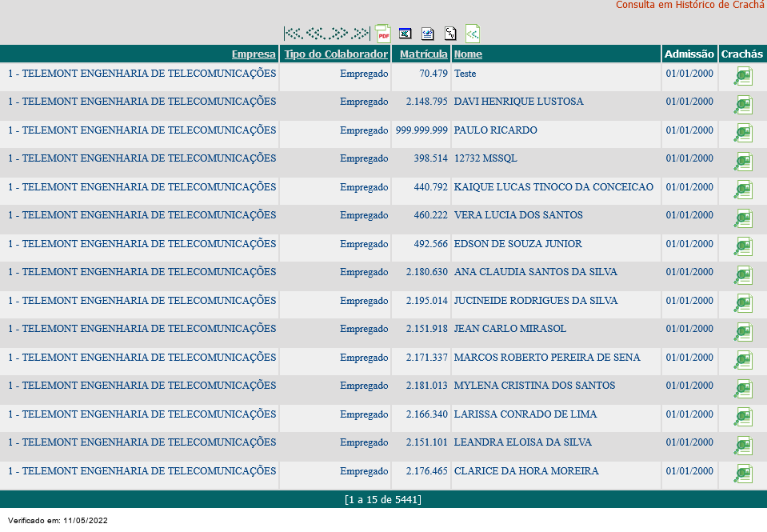The width and height of the screenshot is (767, 532).
Task: Select name cell JEAN CARLO MIRASOL
Action: [510, 329]
